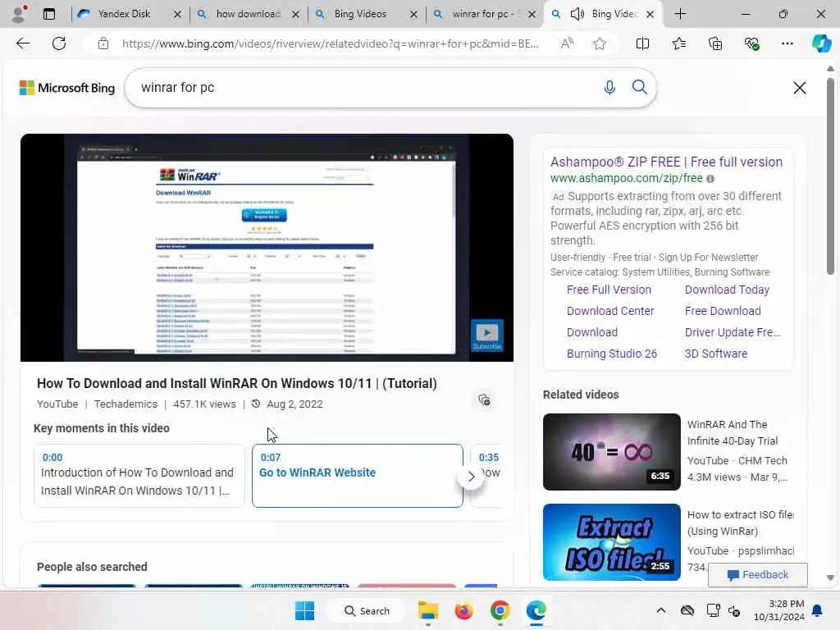Launch Google Chrome from the taskbar
The image size is (840, 630).
coord(500,610)
